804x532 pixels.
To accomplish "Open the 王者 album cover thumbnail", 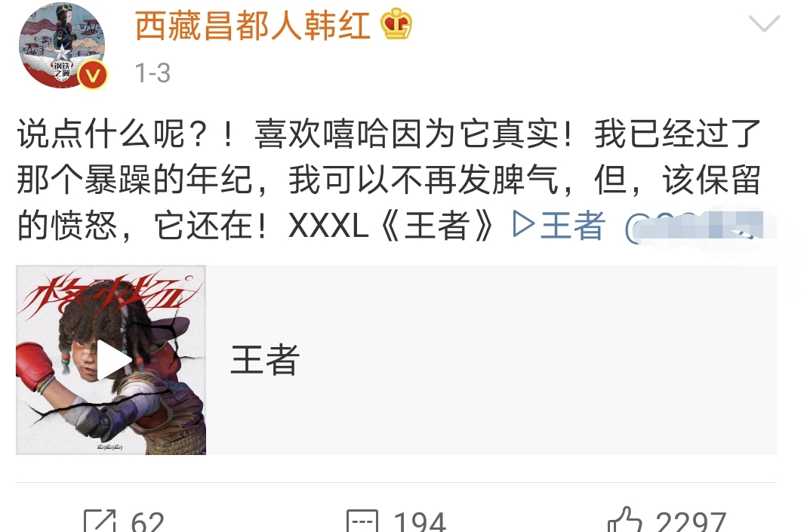I will pyautogui.click(x=111, y=360).
